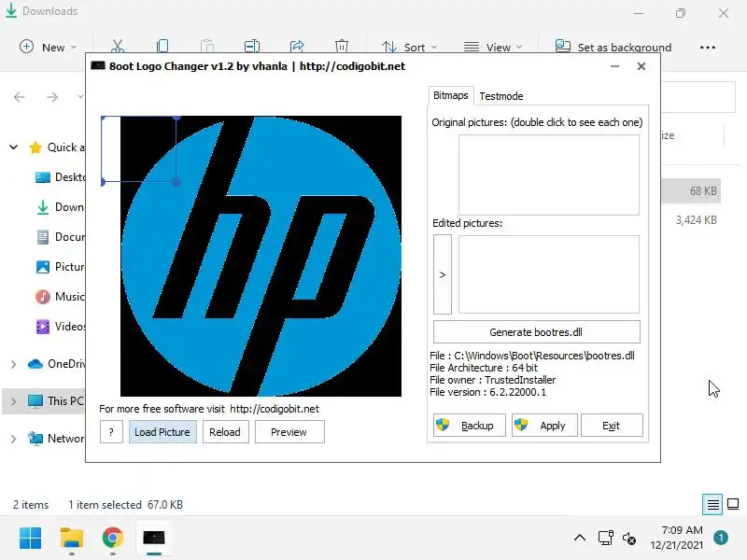Click the Delete trash icon in Explorer toolbar

(x=342, y=46)
